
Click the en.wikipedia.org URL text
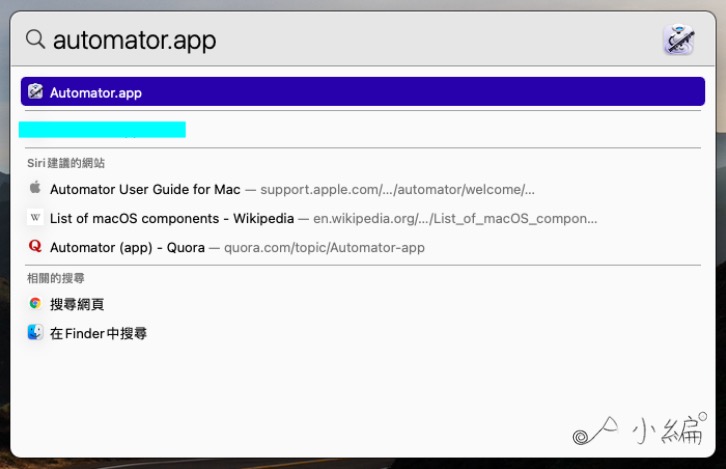click(455, 219)
